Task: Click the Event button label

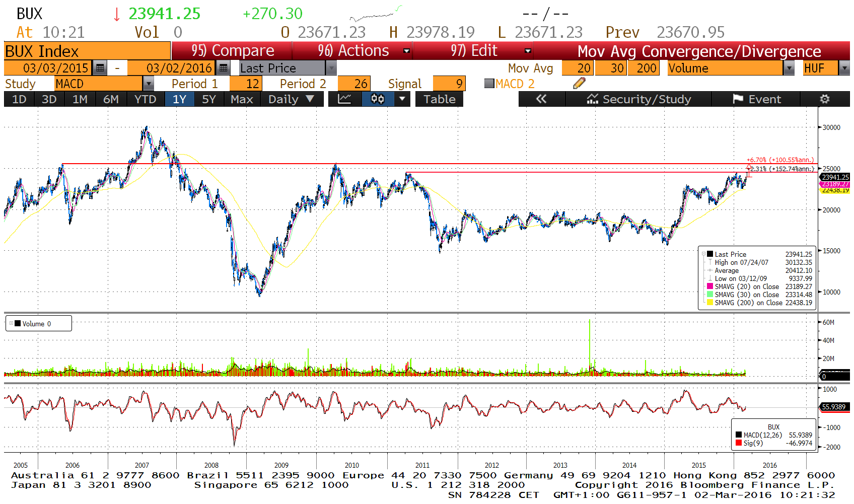Action: click(764, 99)
